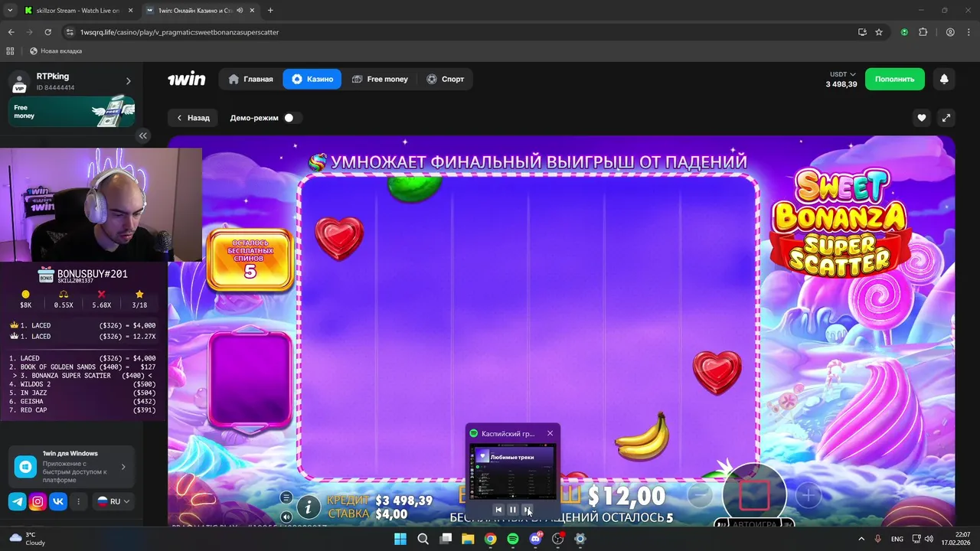Screen dimensions: 980x551
Task: Open the Новая вкладка bookmark
Action: tap(56, 51)
